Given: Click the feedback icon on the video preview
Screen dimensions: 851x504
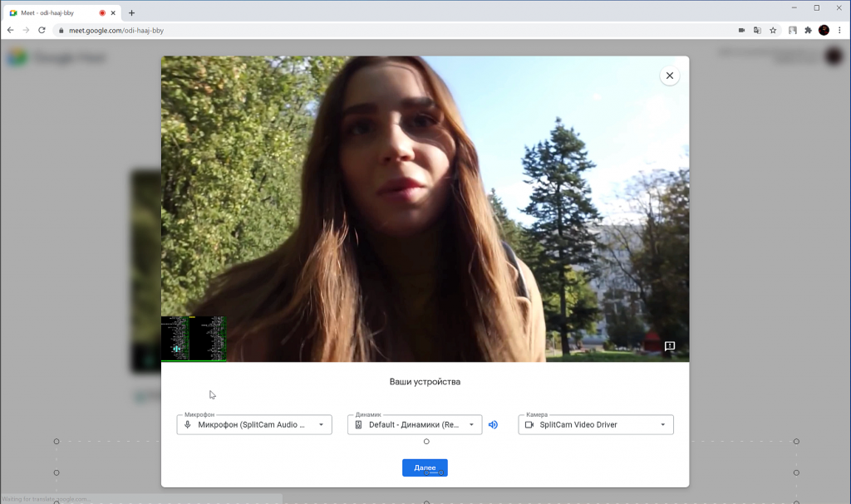Looking at the screenshot, I should click(x=670, y=346).
